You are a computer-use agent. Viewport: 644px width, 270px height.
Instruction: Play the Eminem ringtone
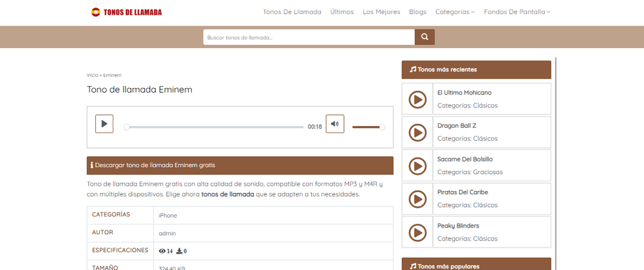[104, 123]
